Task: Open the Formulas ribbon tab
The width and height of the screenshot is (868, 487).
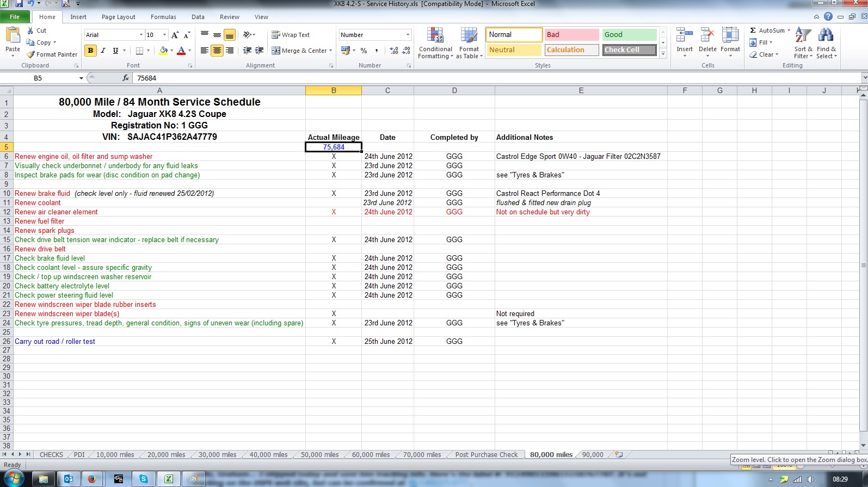Action: [x=163, y=17]
